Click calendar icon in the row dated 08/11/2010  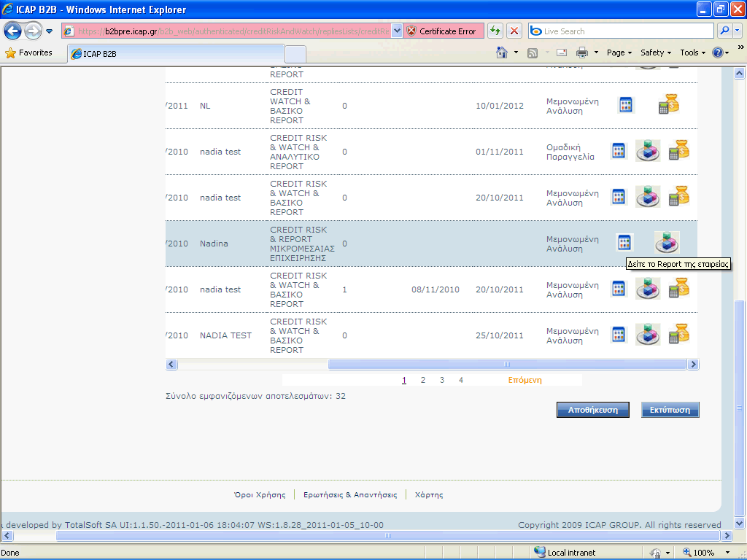point(619,289)
